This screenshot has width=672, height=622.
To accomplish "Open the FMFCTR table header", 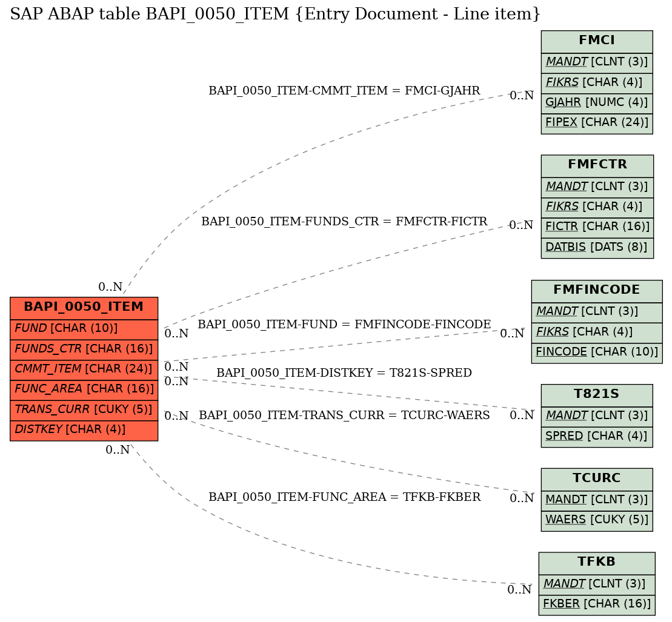I will coord(597,165).
